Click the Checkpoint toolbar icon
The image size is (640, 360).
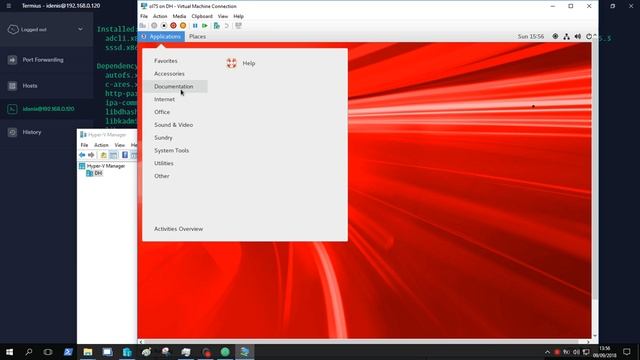(x=217, y=26)
